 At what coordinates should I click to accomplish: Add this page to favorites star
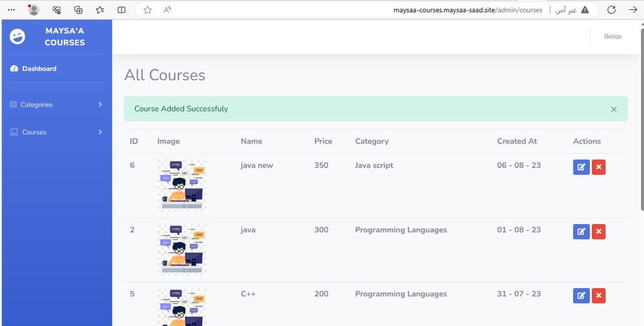pos(148,10)
